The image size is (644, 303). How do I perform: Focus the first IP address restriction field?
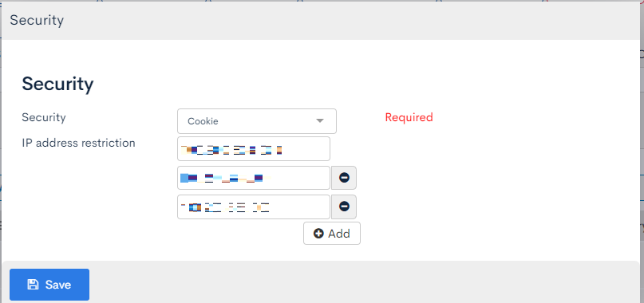coord(254,148)
